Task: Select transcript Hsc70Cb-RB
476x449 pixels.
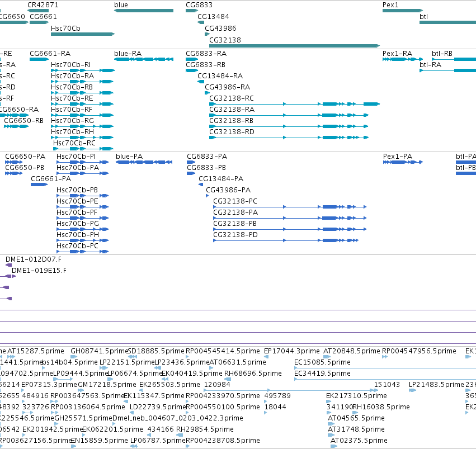Action: coord(82,93)
